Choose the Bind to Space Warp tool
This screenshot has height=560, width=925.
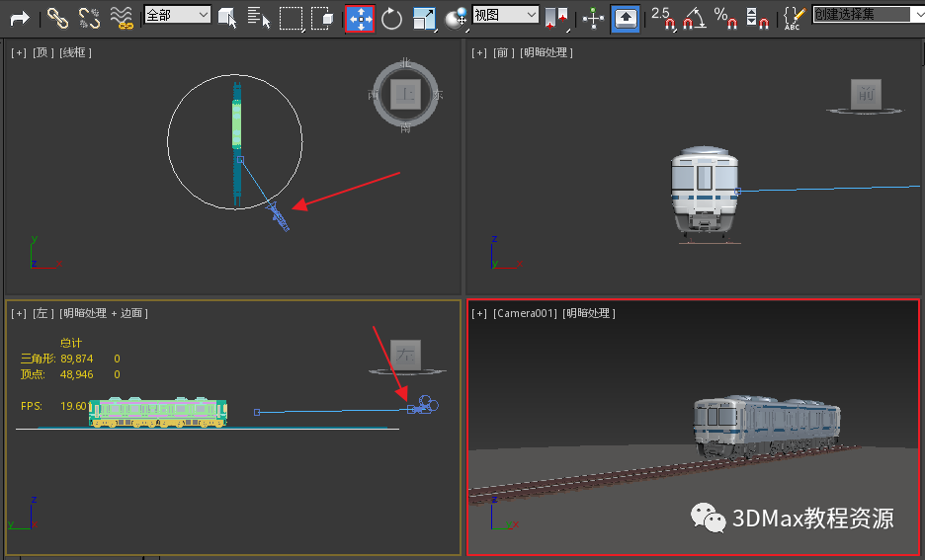[x=122, y=18]
